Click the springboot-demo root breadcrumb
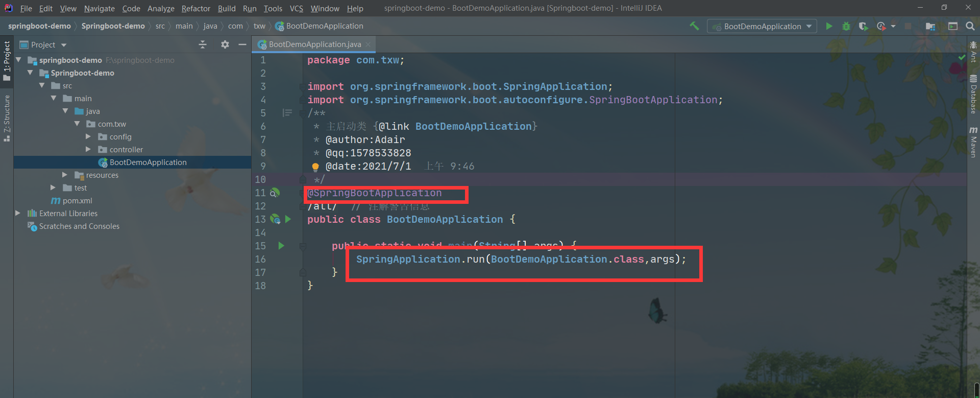Screen dimensions: 980x398 pos(39,26)
